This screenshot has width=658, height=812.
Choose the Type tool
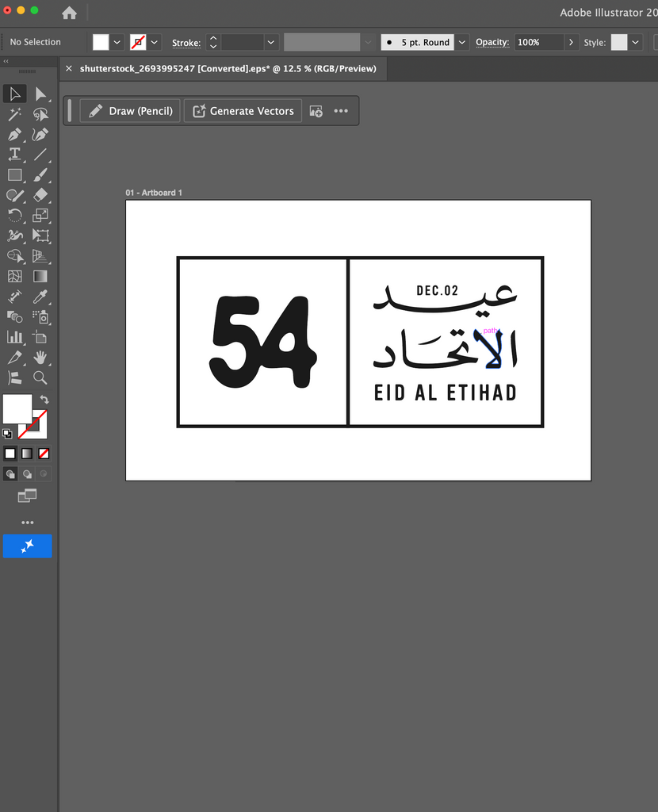pos(14,155)
